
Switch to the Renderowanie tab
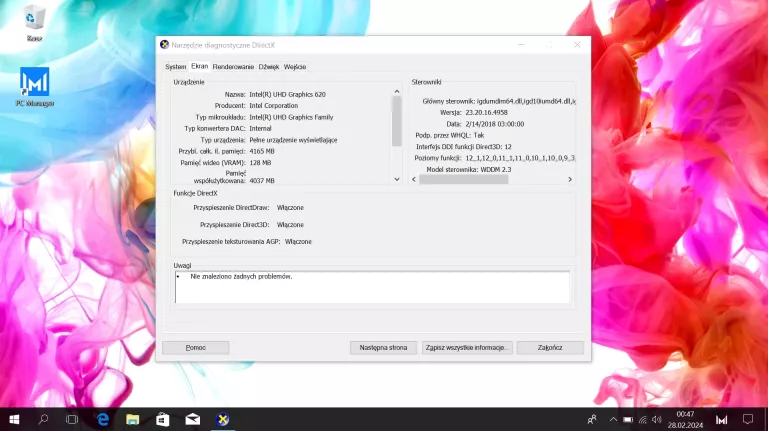233,67
